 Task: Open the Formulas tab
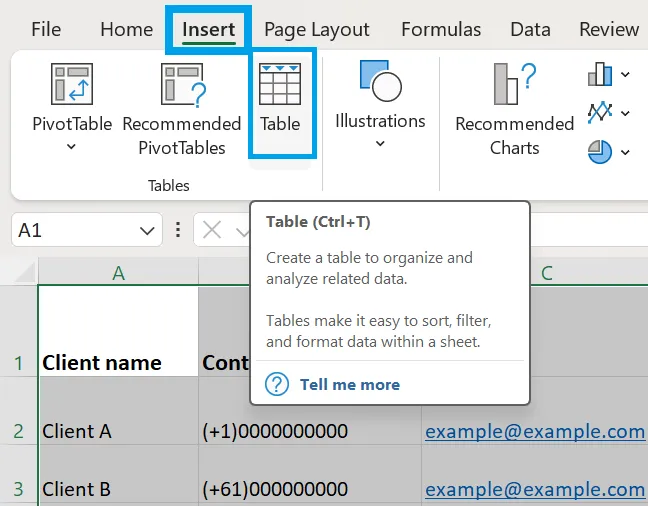click(441, 29)
